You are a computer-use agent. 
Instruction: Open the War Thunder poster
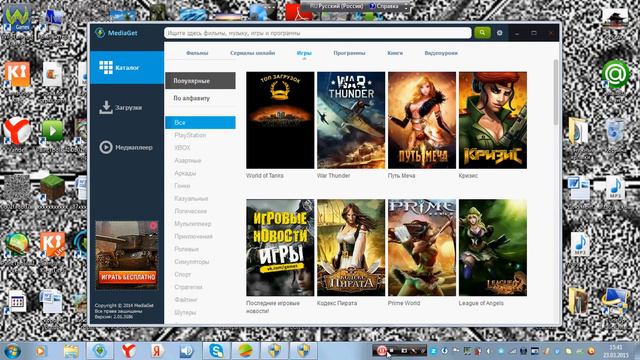click(351, 120)
